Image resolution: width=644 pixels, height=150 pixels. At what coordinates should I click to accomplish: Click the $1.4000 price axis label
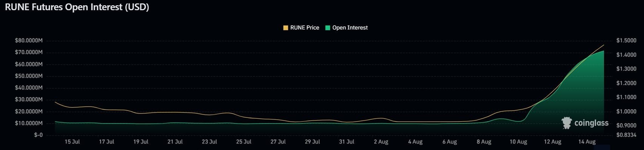click(626, 55)
